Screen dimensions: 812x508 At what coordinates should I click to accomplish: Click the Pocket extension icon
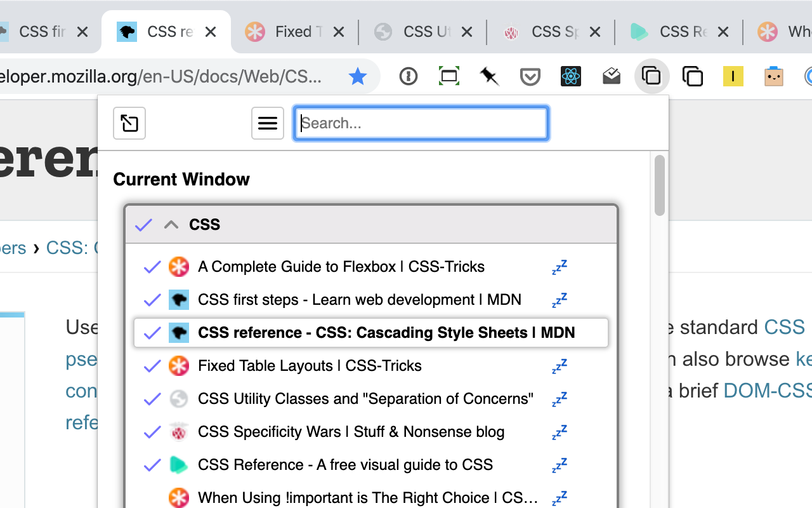530,77
